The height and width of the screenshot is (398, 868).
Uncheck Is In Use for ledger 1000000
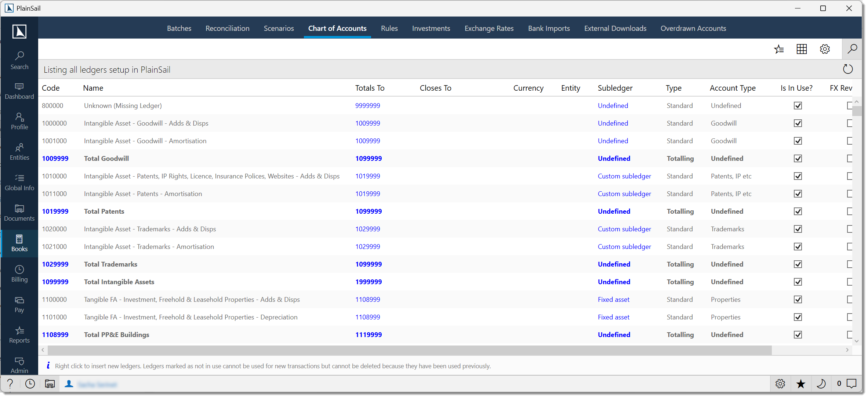pyautogui.click(x=798, y=123)
